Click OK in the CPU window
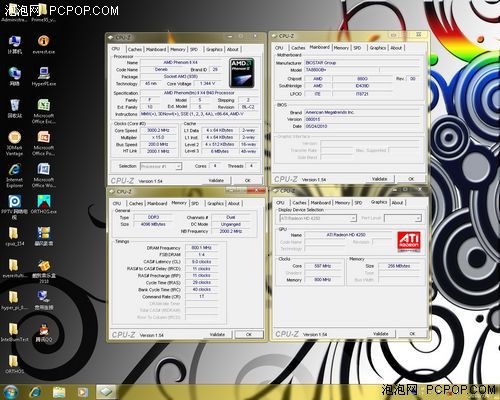Viewport: 500px width, 400px height. (x=248, y=180)
